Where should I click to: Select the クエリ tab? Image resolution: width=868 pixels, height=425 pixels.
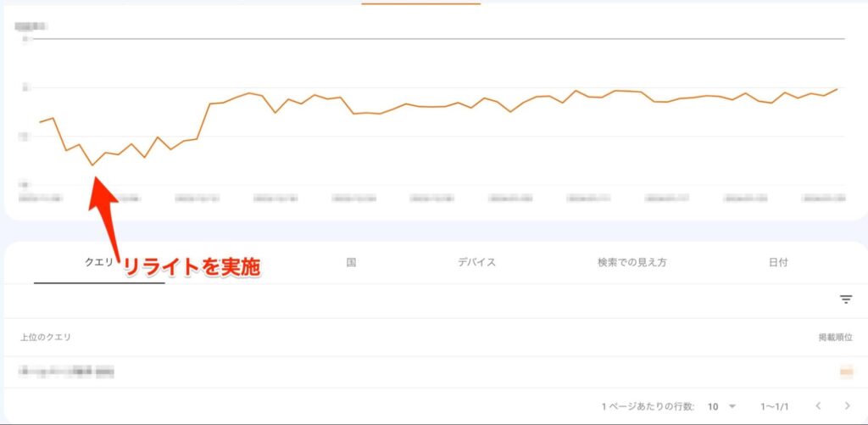(x=98, y=262)
